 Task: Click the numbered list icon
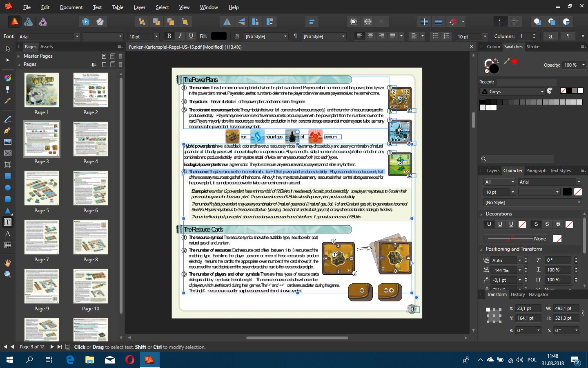coord(446,36)
